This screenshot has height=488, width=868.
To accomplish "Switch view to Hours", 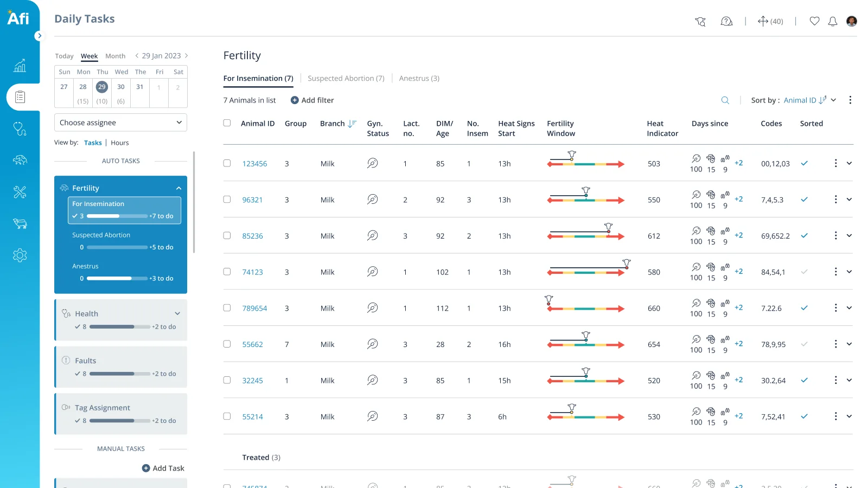I will tap(120, 143).
